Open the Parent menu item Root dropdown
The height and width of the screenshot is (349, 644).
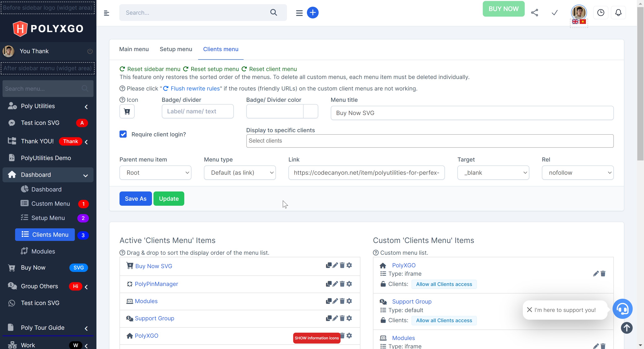pos(155,172)
